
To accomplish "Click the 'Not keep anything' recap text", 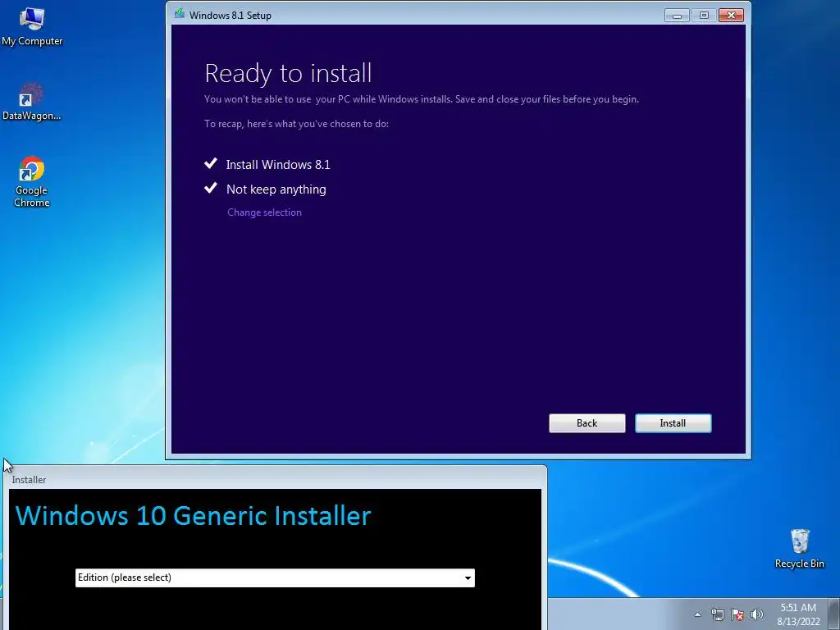I will (x=276, y=189).
